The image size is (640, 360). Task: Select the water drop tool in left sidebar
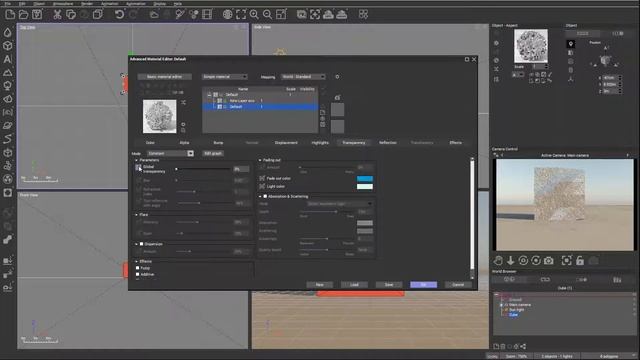pyautogui.click(x=7, y=32)
